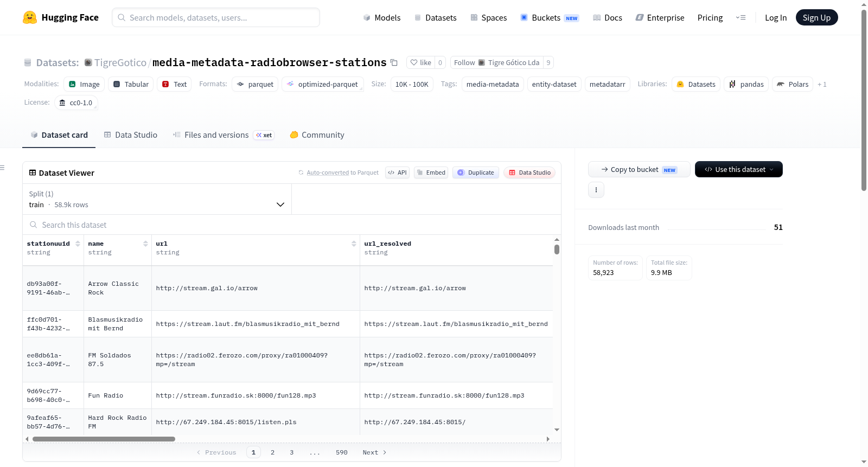Click the entity-dataset tag

tap(554, 84)
